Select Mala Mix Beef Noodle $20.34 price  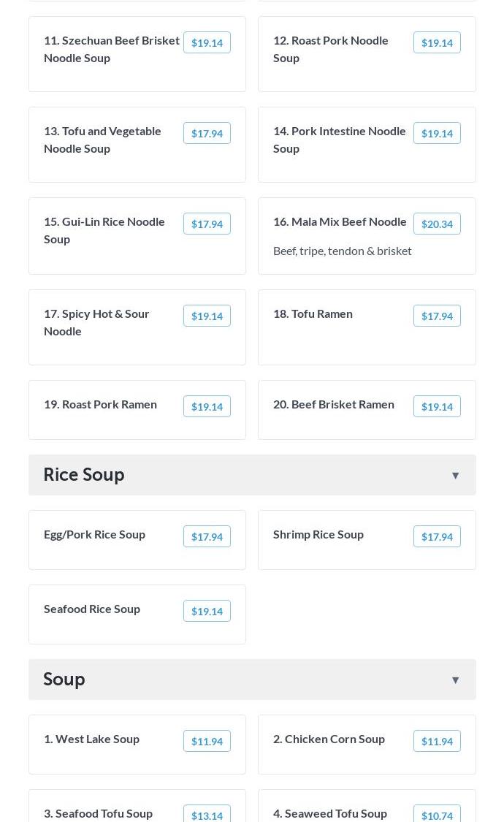(x=437, y=224)
